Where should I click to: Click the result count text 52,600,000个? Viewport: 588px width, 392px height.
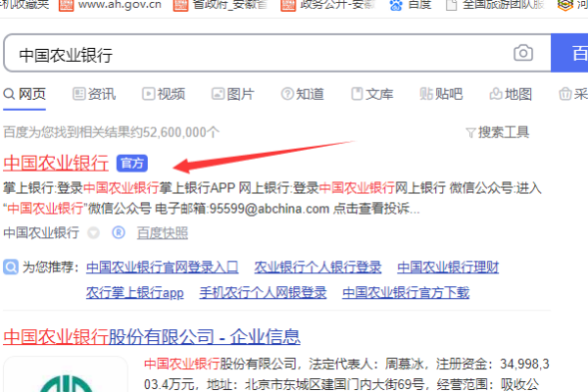[181, 132]
